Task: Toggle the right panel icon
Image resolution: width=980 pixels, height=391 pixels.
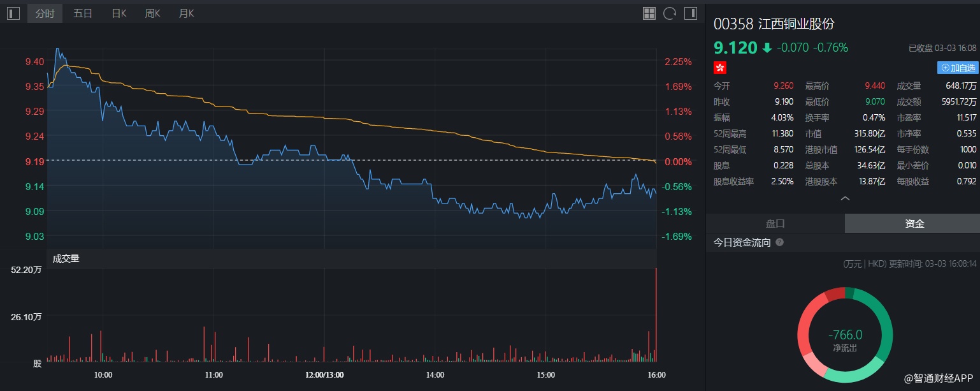Action: [690, 13]
